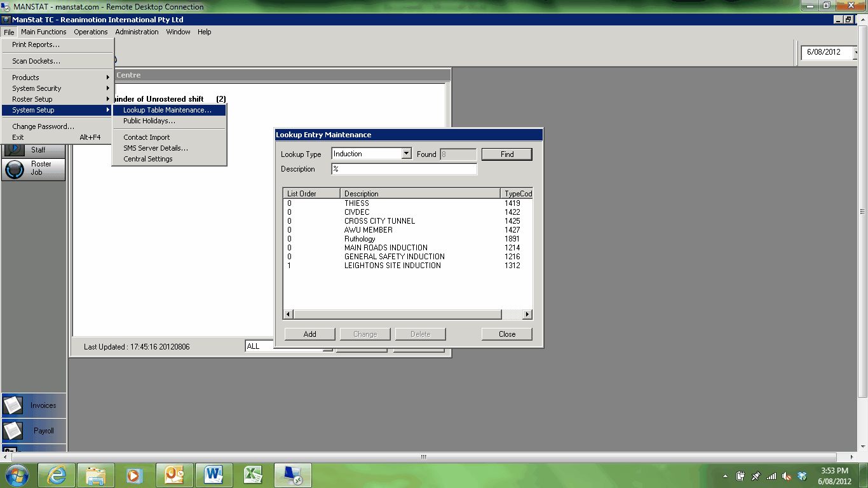The image size is (868, 488).
Task: Open the date picker dropdown arrow
Action: coord(857,53)
